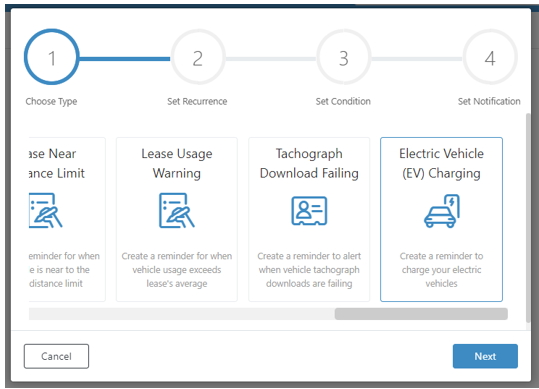Click the Lease Near Distance Limit icon
539x389 pixels.
tap(46, 210)
